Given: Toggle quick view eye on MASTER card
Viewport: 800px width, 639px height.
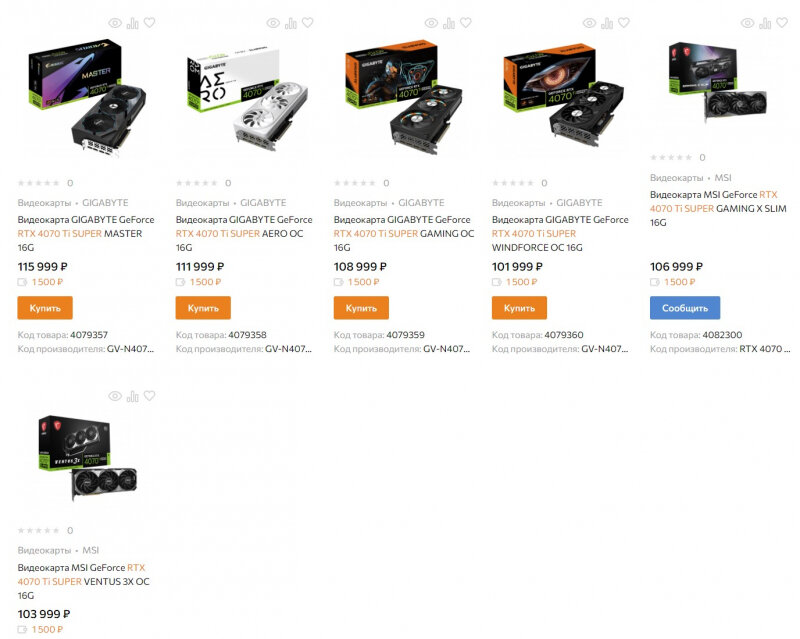Looking at the screenshot, I should (x=115, y=23).
